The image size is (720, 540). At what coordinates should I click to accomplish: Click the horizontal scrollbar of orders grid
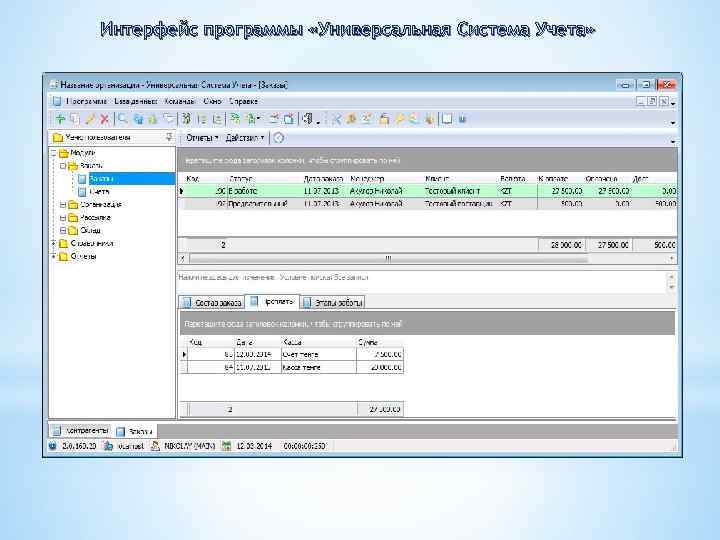pyautogui.click(x=388, y=259)
